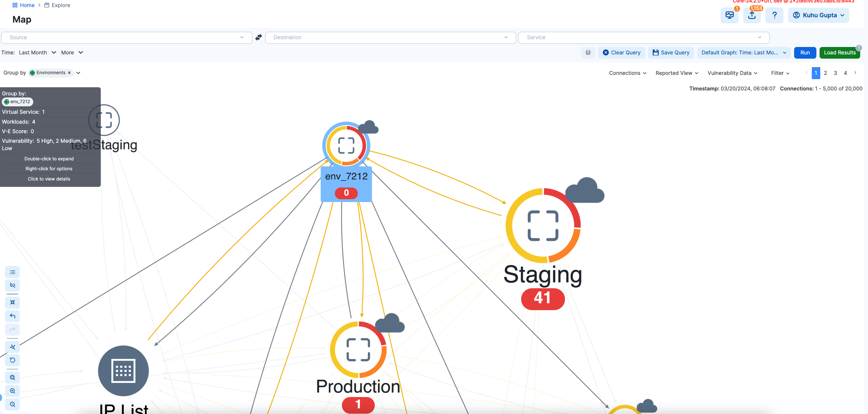The width and height of the screenshot is (868, 414).
Task: Zoom in on the map
Action: click(12, 391)
